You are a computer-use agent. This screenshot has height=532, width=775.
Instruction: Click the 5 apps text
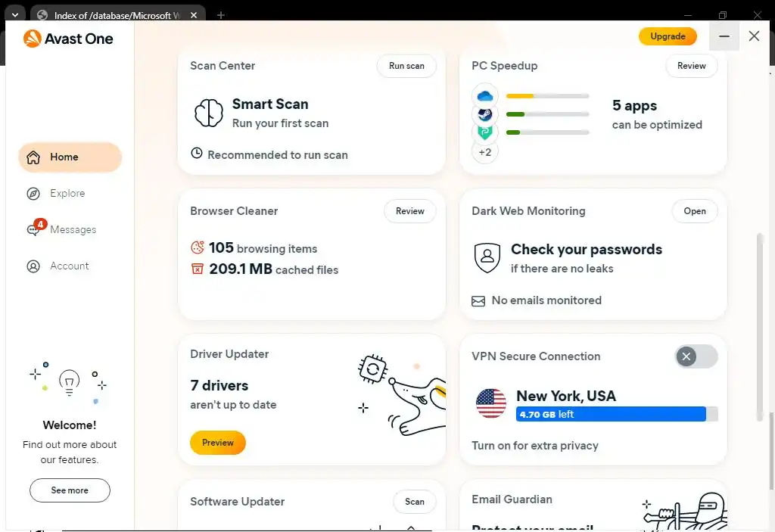[634, 106]
